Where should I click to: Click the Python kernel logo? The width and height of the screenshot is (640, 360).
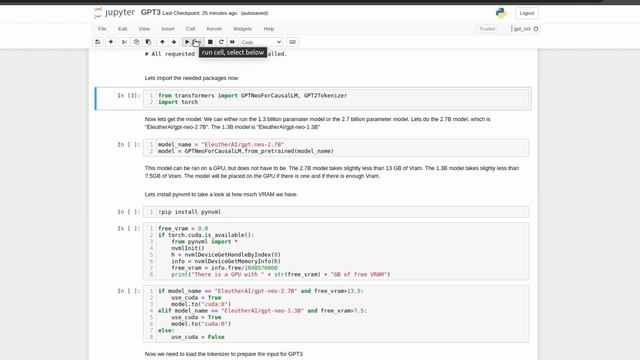point(501,13)
